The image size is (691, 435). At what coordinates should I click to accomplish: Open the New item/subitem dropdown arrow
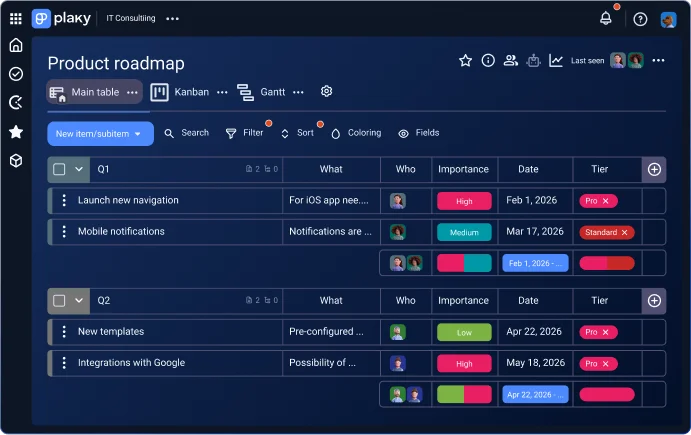tap(137, 134)
